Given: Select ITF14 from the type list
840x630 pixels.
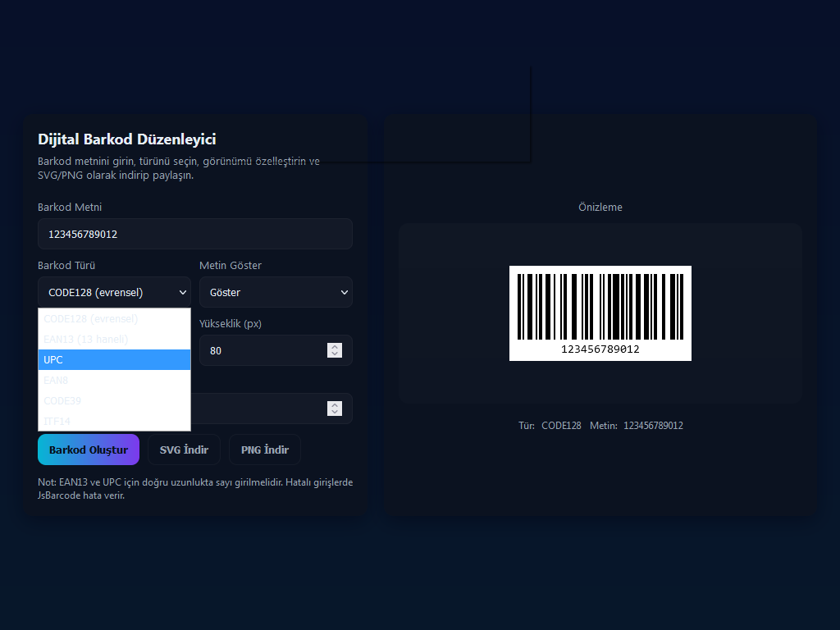Looking at the screenshot, I should (x=114, y=421).
